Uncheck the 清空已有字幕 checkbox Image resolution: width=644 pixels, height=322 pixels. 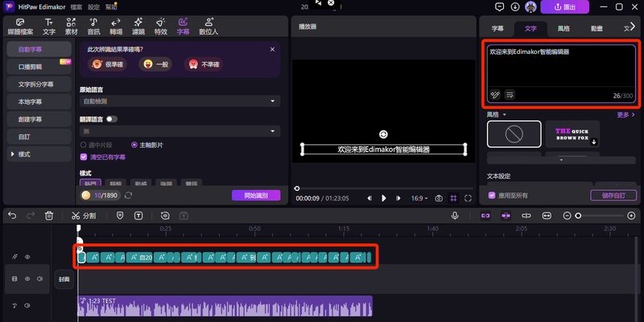click(x=84, y=157)
